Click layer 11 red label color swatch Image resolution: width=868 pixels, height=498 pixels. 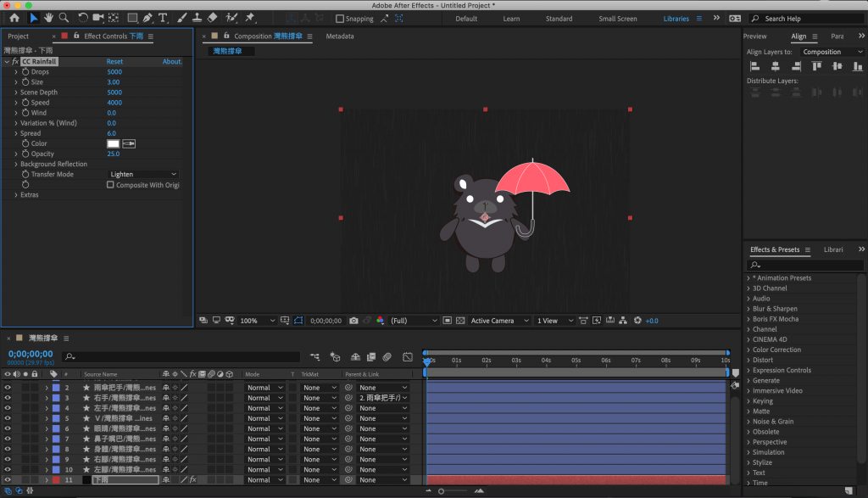[57, 479]
